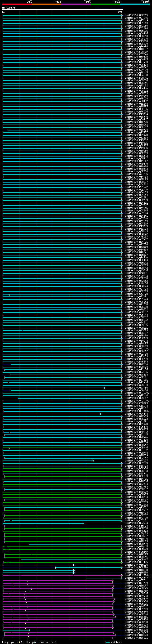Select hit label UniRef100_Q94JM7

point(137,578)
